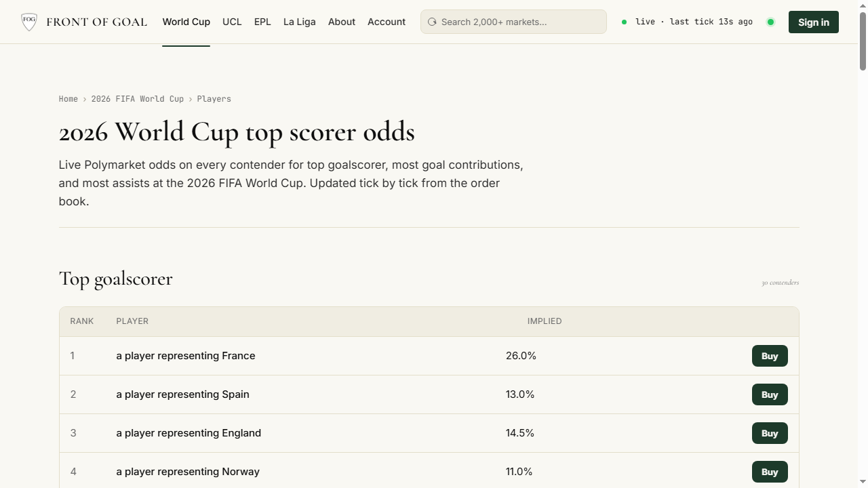Select 'a player representing England' row text
Image resolution: width=868 pixels, height=488 pixels.
(x=189, y=433)
